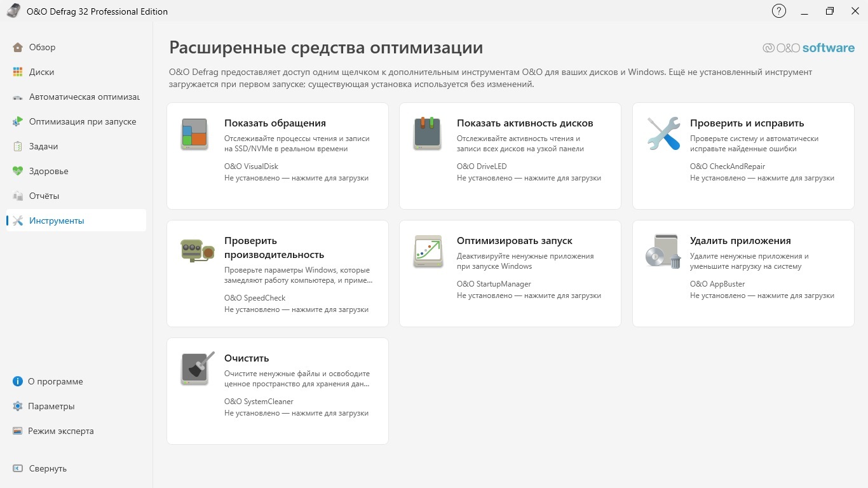Click the colored grid icon beside Диски
The image size is (868, 488).
click(x=18, y=72)
